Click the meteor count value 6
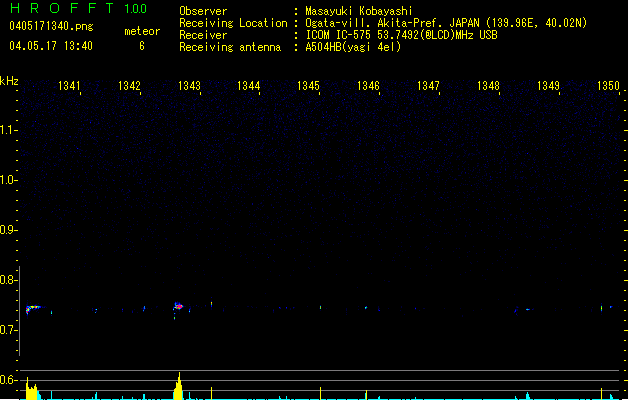The image size is (629, 400). click(x=142, y=46)
